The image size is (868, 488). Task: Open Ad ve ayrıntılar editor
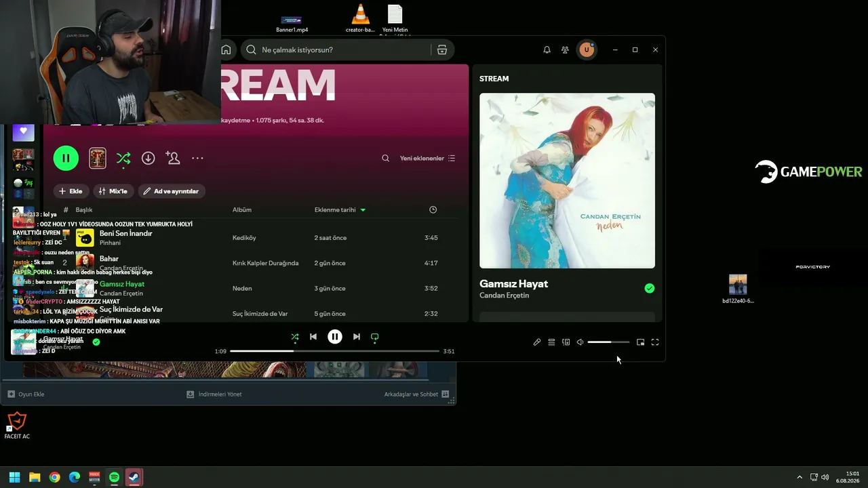(x=172, y=191)
